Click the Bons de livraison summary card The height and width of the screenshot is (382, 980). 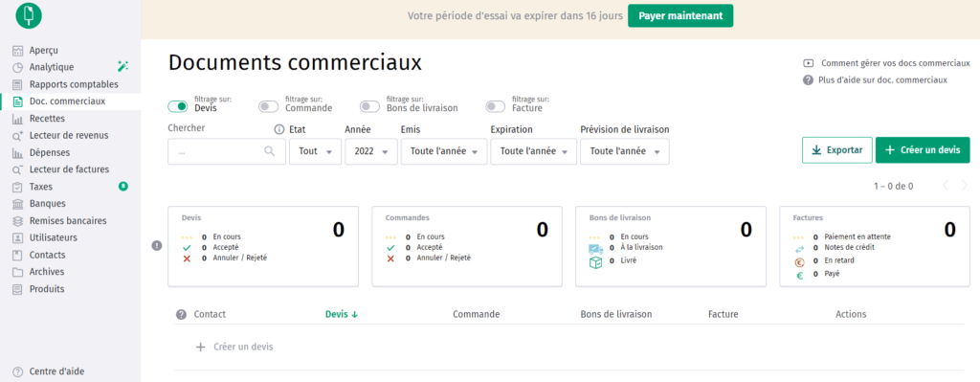tap(671, 246)
